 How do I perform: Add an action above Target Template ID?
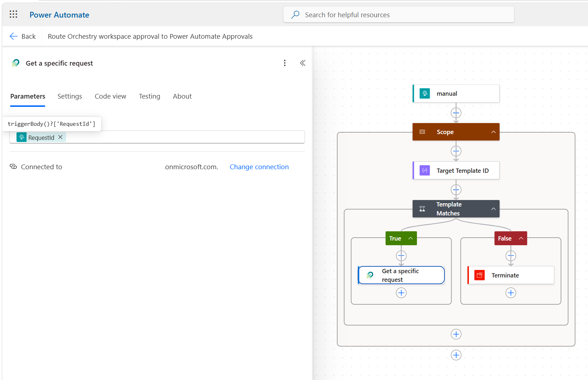[456, 151]
